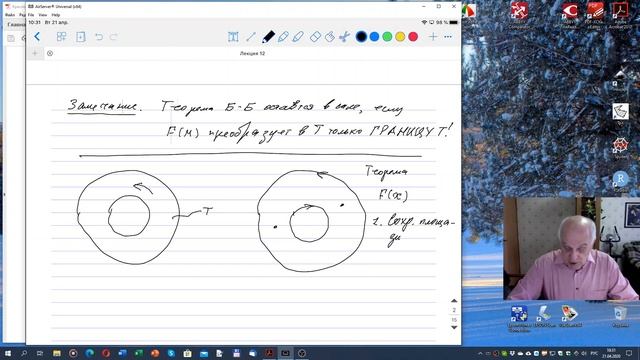Open Task View on the taskbar
This screenshot has height=360, width=640.
pyautogui.click(x=40, y=353)
